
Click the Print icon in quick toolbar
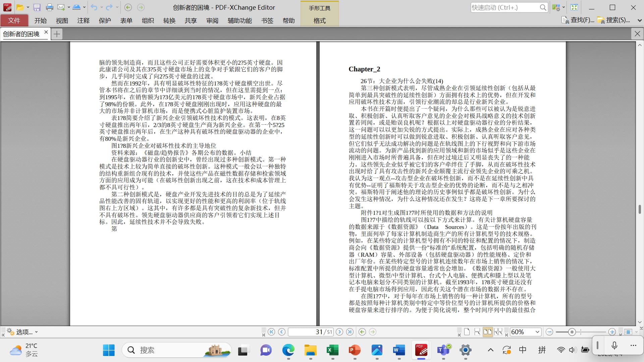[x=49, y=7]
